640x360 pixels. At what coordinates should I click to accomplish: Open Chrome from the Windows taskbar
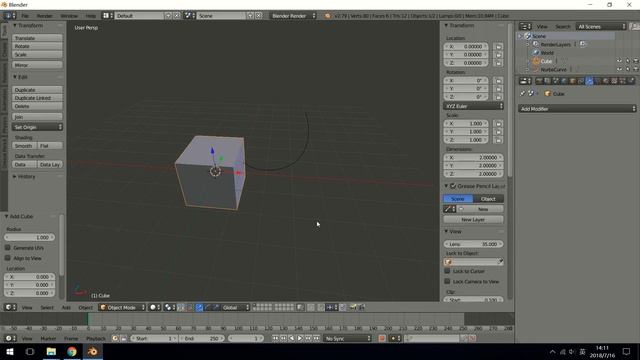pyautogui.click(x=72, y=351)
